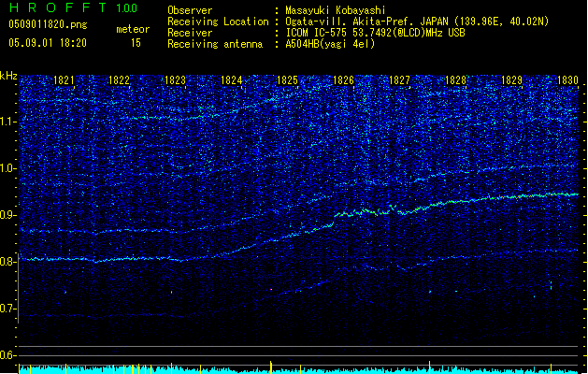The width and height of the screenshot is (588, 374).
Task: Click the 0.9 kHz axis label
Action: tap(8, 215)
